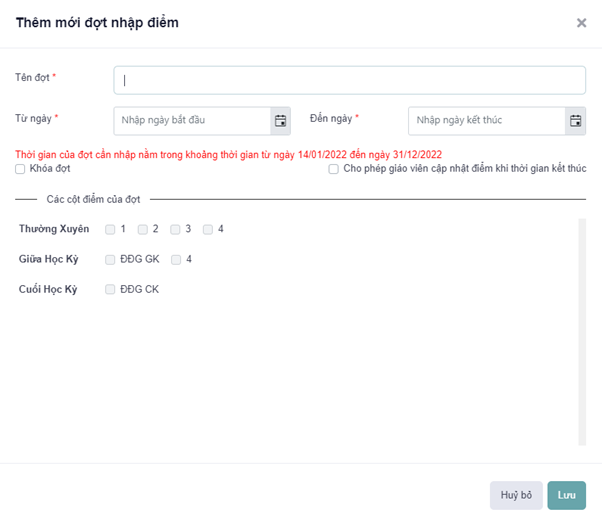The width and height of the screenshot is (602, 525).
Task: Click the score columns list scrollbar
Action: tap(582, 330)
